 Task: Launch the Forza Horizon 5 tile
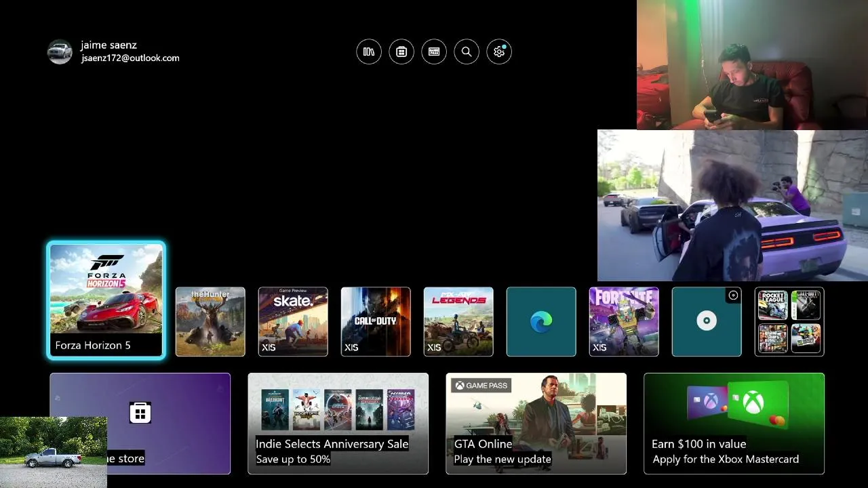(x=106, y=300)
